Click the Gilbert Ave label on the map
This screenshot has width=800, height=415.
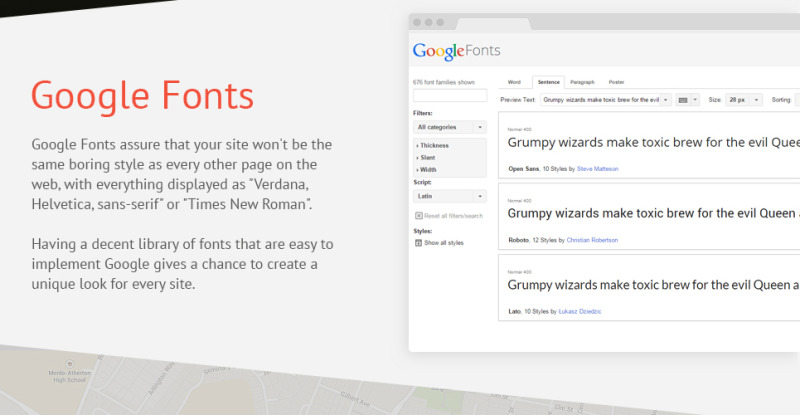tap(355, 400)
